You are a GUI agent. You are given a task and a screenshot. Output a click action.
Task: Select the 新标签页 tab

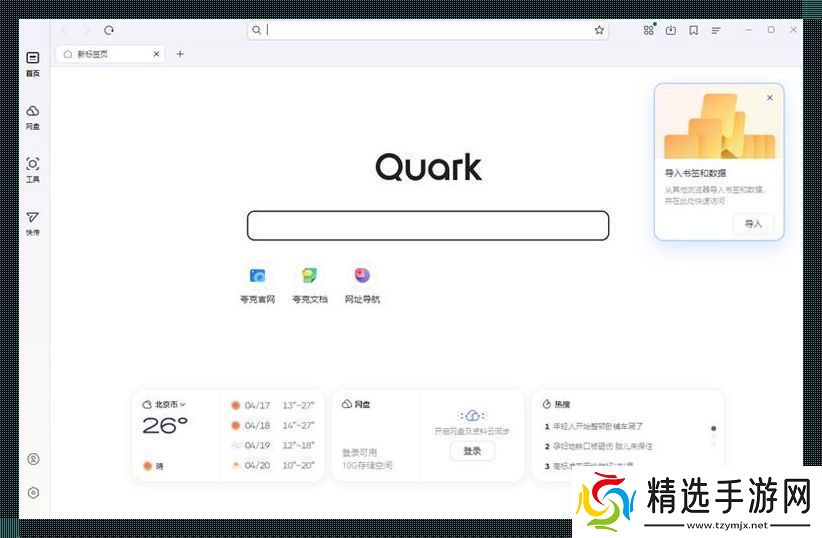pyautogui.click(x=110, y=54)
